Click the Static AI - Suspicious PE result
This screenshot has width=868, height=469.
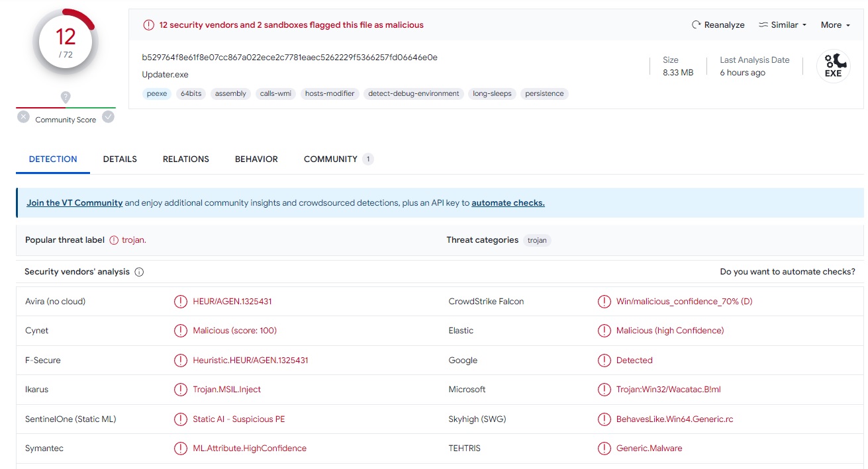pyautogui.click(x=239, y=419)
